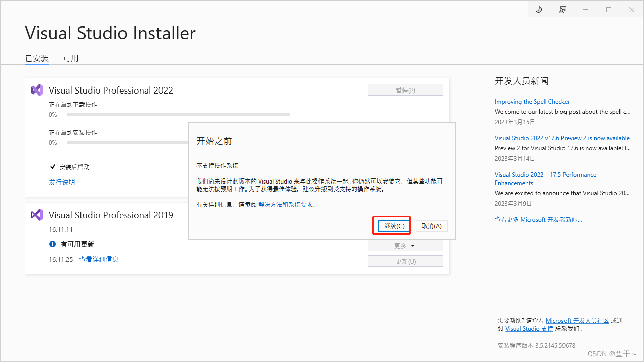Screen dimensions: 644x362
Task: Open the Microsoft 开发人员社区 link
Action: click(x=578, y=321)
